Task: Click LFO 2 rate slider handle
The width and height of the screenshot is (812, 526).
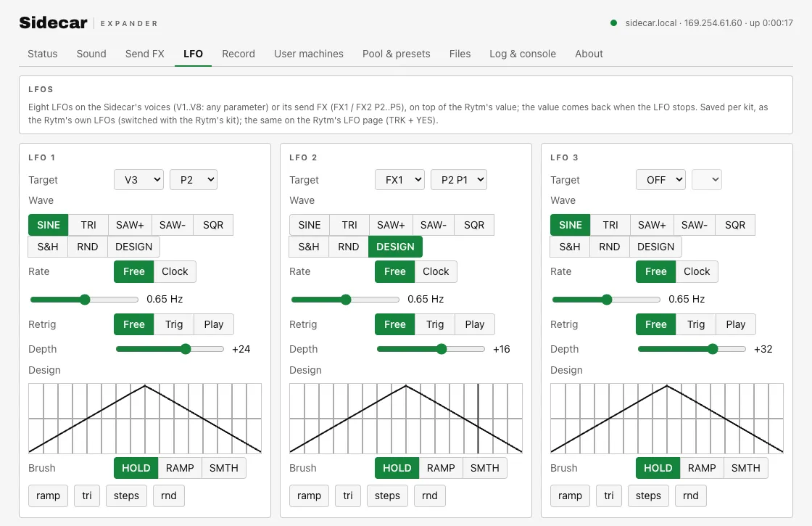Action: click(346, 300)
